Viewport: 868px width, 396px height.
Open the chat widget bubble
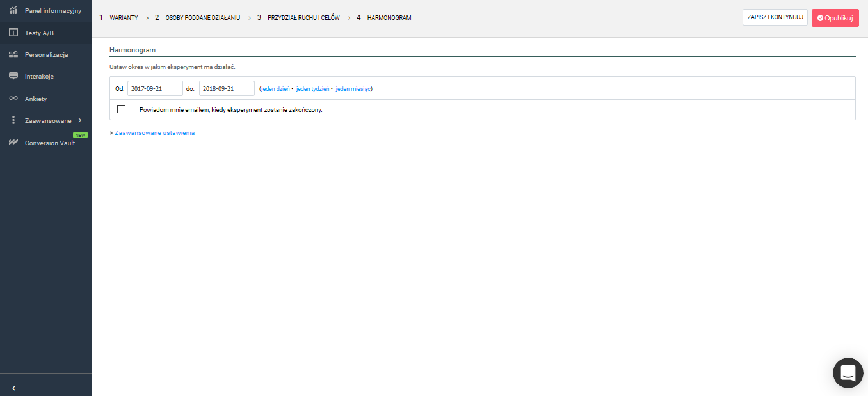(x=848, y=373)
